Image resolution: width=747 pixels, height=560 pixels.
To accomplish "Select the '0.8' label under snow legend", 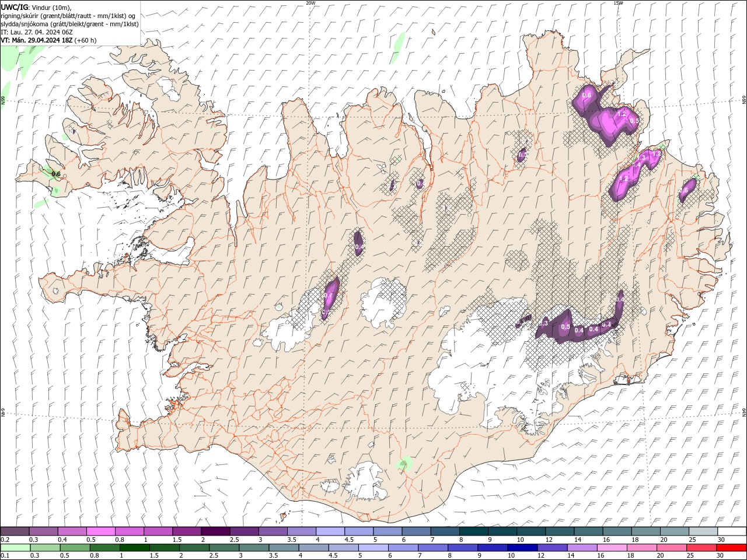I will 120,540.
